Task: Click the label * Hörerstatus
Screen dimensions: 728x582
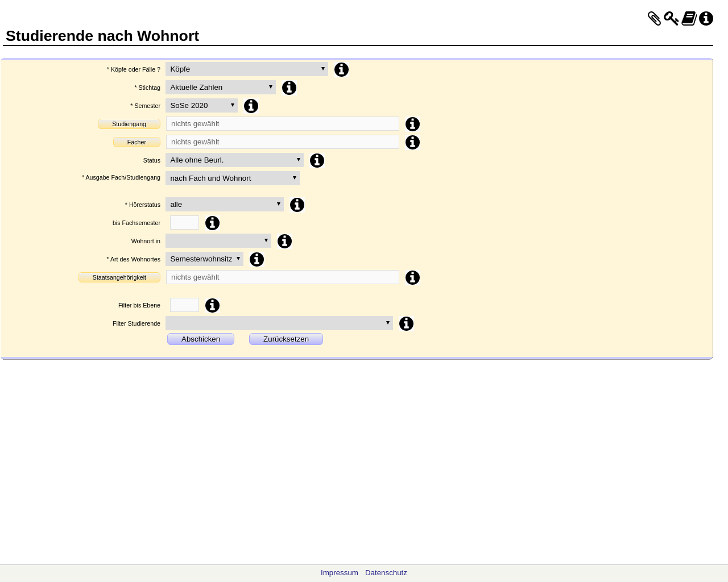Action: click(x=143, y=205)
